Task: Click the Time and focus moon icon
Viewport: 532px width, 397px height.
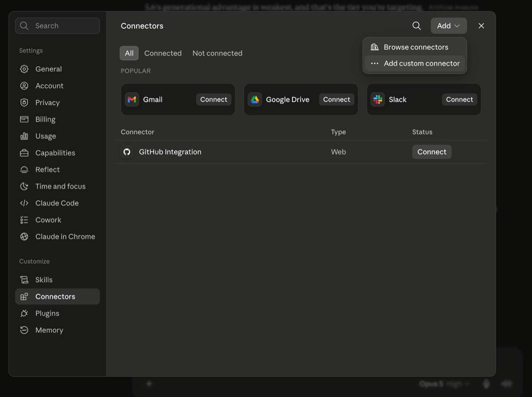Action: click(x=24, y=186)
